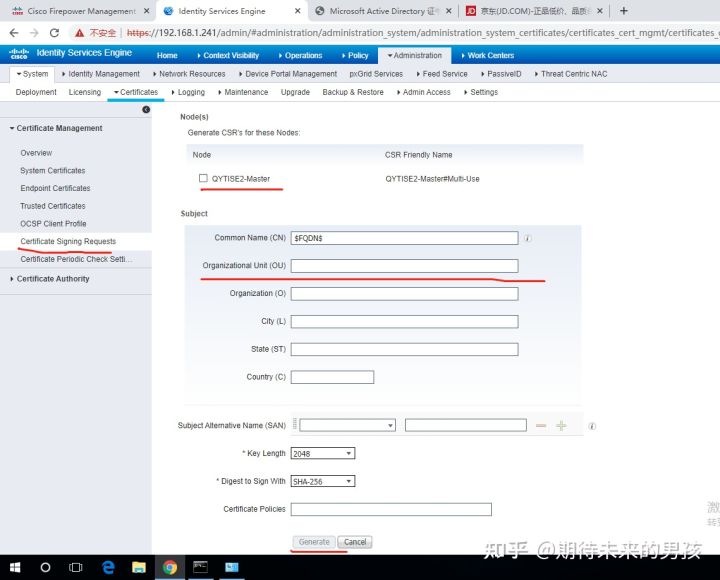The image size is (720, 580).
Task: Check the QYTISE2-Master node checkbox
Action: [x=203, y=178]
